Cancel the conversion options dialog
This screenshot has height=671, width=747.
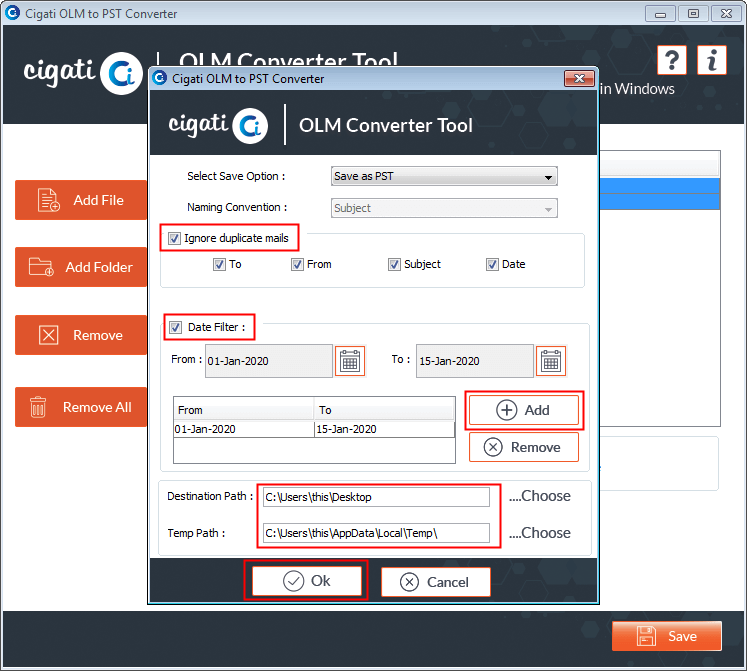pyautogui.click(x=435, y=582)
